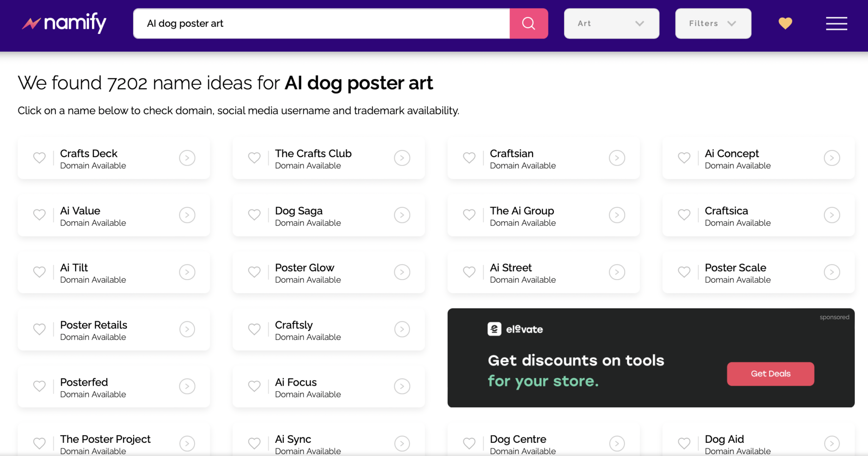Image resolution: width=868 pixels, height=456 pixels.
Task: Favorite the name Posterfed
Action: click(x=39, y=386)
